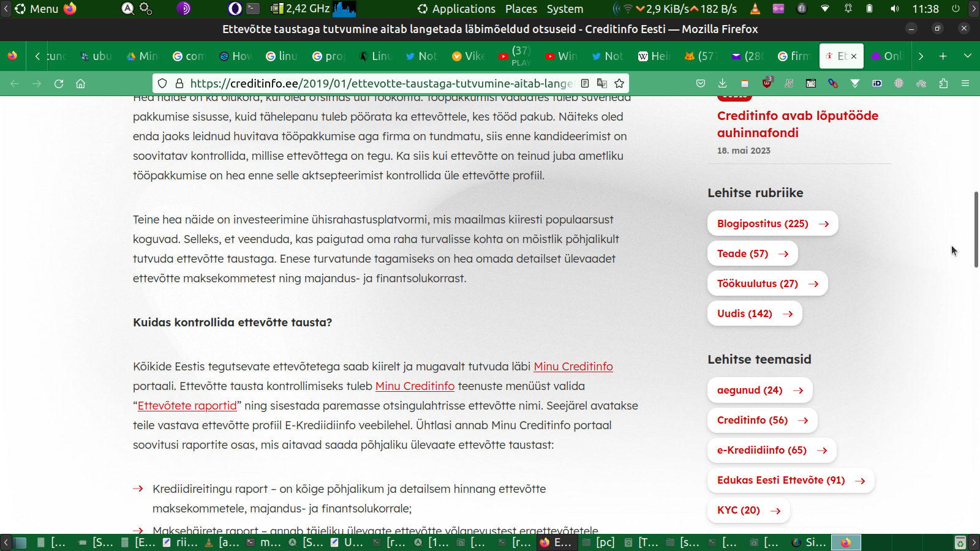The height and width of the screenshot is (551, 980).
Task: Select the 'Lehitse teemasid' sidebar heading
Action: pos(759,359)
